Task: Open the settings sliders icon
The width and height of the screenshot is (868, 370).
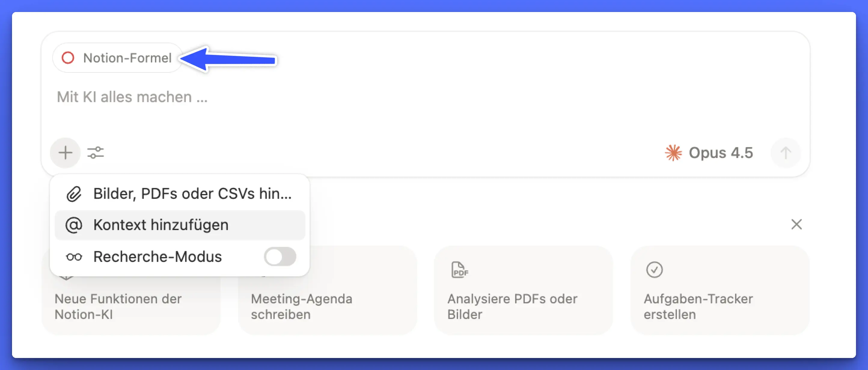Action: click(95, 153)
